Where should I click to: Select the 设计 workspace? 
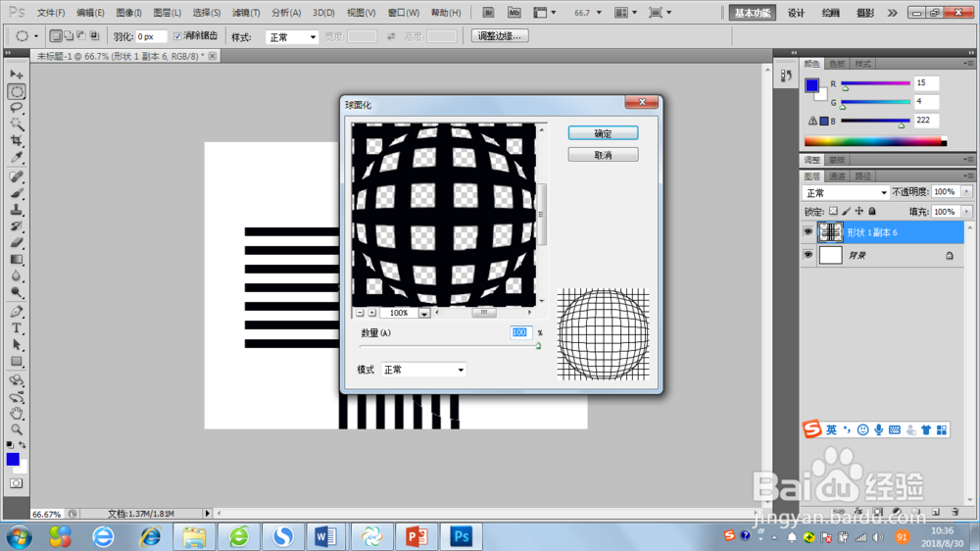click(x=796, y=13)
